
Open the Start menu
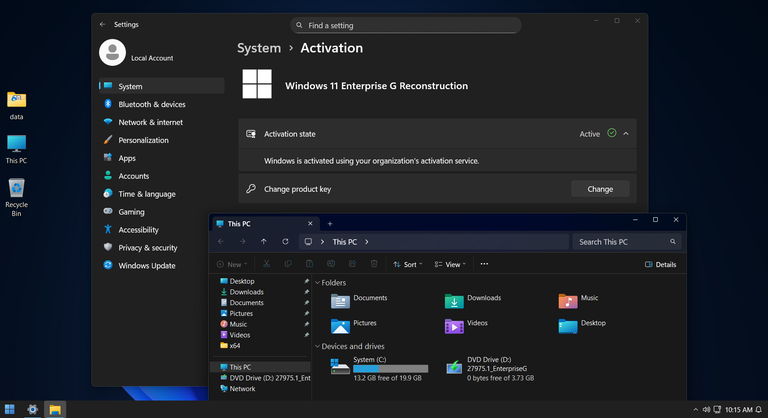9,409
